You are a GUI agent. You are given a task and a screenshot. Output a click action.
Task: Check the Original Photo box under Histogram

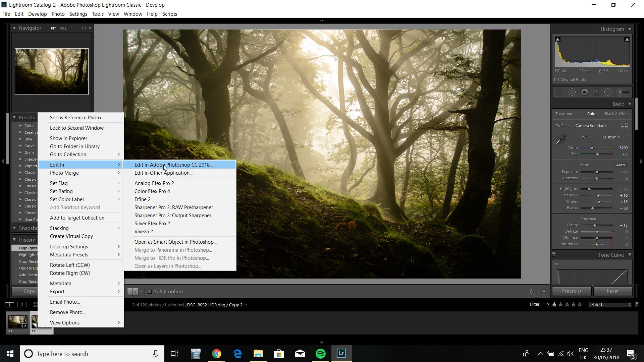pyautogui.click(x=556, y=79)
